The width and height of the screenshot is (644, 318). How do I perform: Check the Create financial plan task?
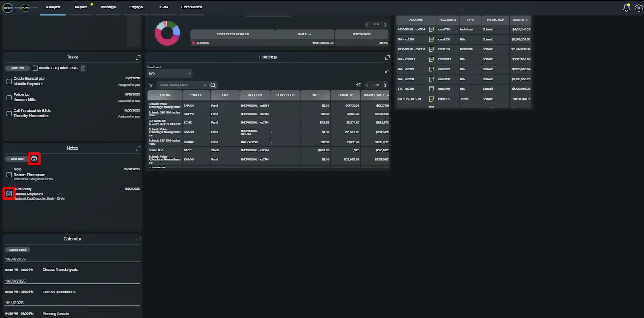tap(9, 81)
